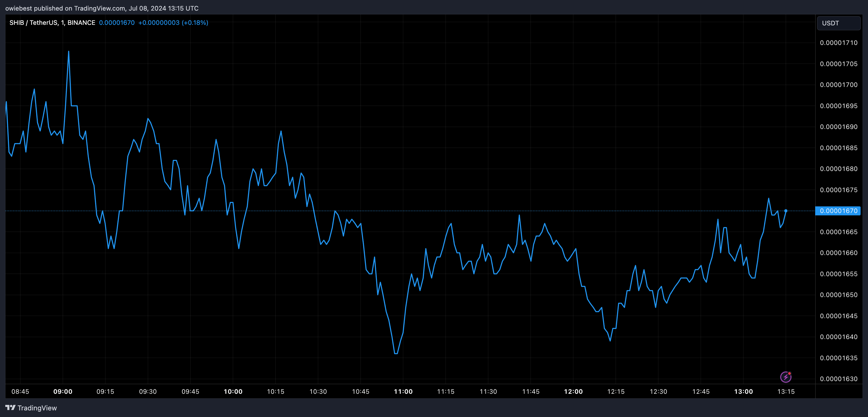The height and width of the screenshot is (417, 868).
Task: Click the 0.00001700 price scale label
Action: point(838,85)
